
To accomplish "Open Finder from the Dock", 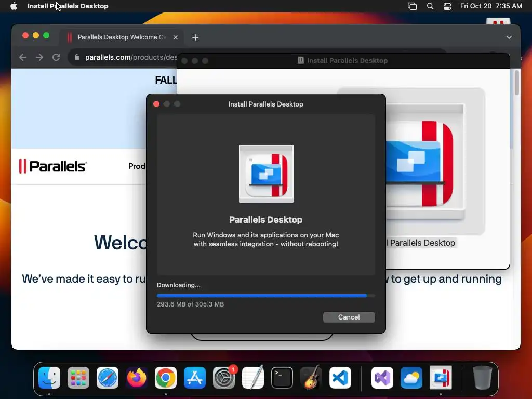I will click(x=49, y=378).
